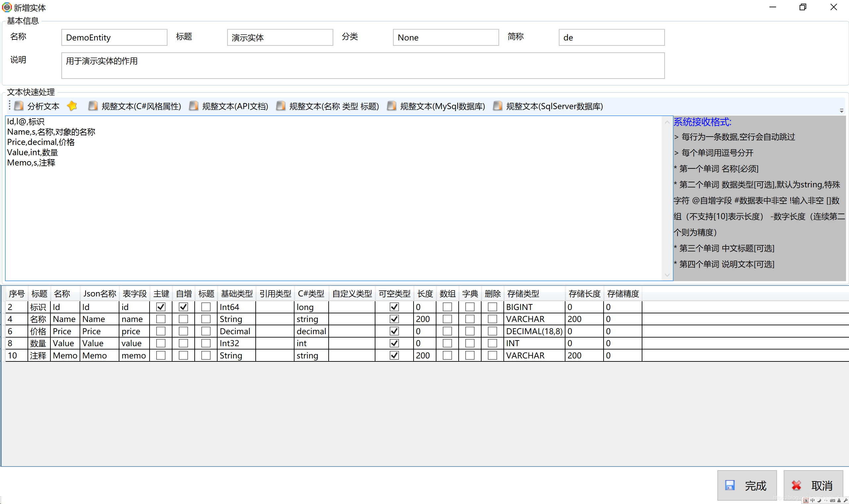Click text editor scrollbar up arrow

[x=667, y=122]
